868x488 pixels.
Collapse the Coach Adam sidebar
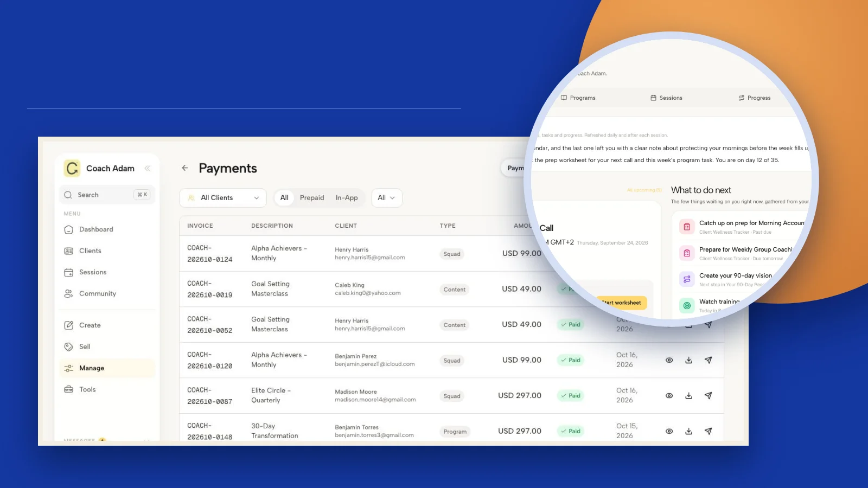tap(147, 169)
